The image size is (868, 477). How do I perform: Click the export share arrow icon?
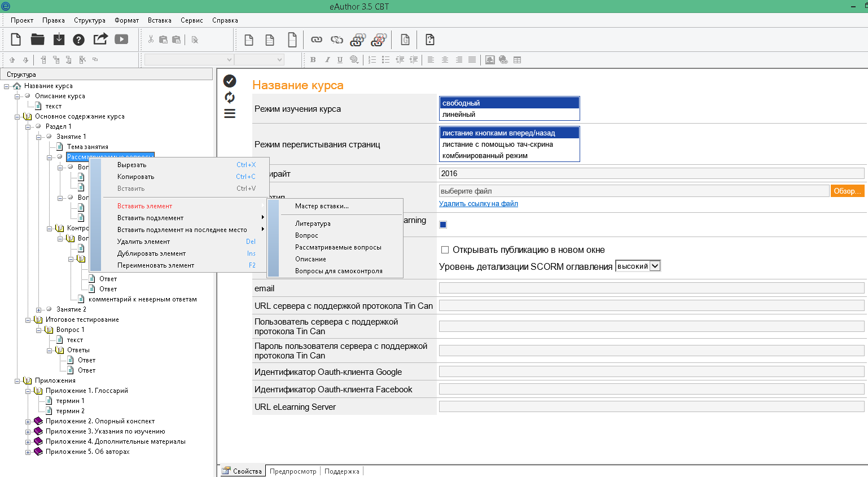[x=100, y=39]
